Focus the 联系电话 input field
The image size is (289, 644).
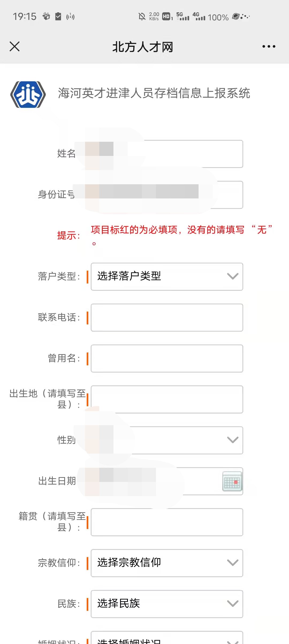(167, 317)
